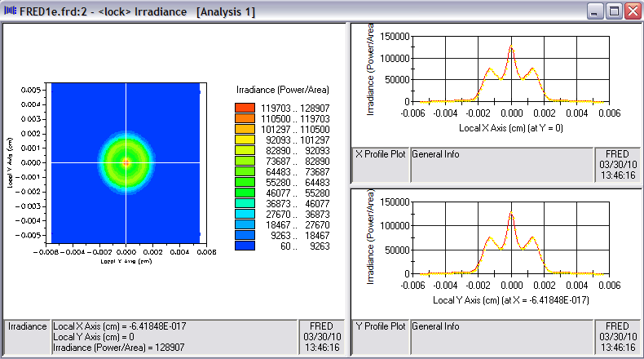
Task: Click the central peak in Y profile plot
Action: click(x=511, y=214)
